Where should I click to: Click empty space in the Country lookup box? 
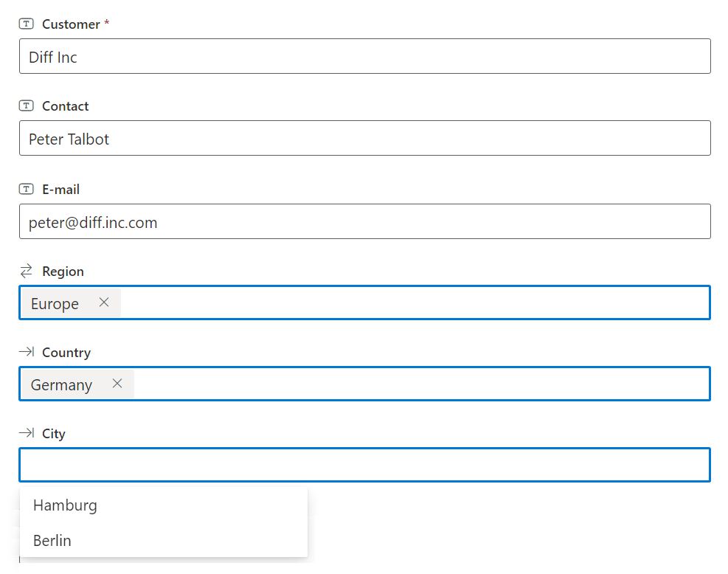coord(422,384)
